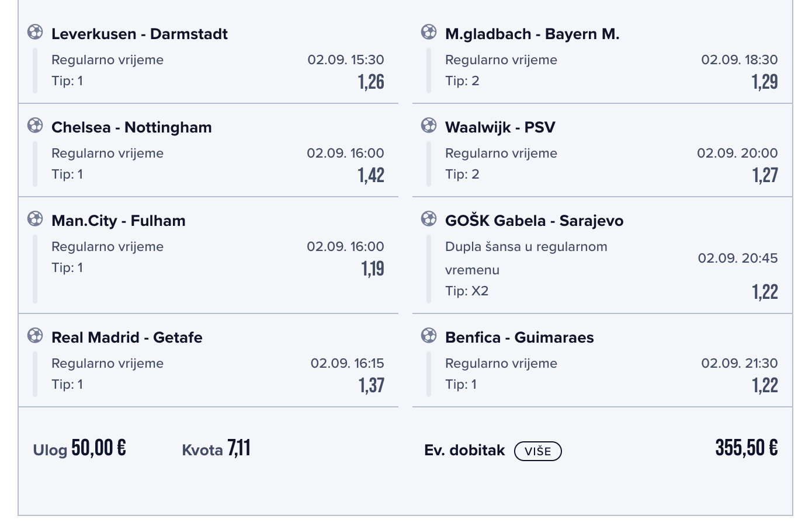This screenshot has width=812, height=530.
Task: Open the GOŠK Gabela - Sarajevo match title
Action: (x=534, y=221)
